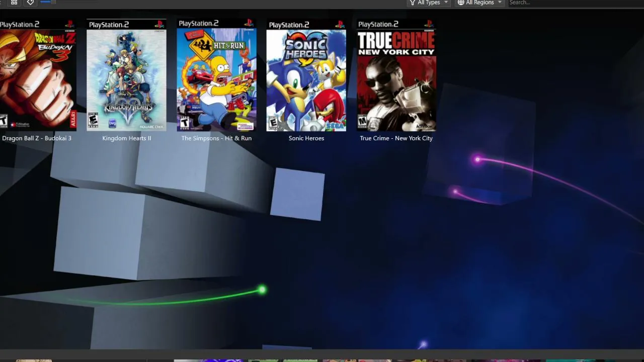
Task: Select The Simpsons Hit & Run cover
Action: pyautogui.click(x=216, y=75)
